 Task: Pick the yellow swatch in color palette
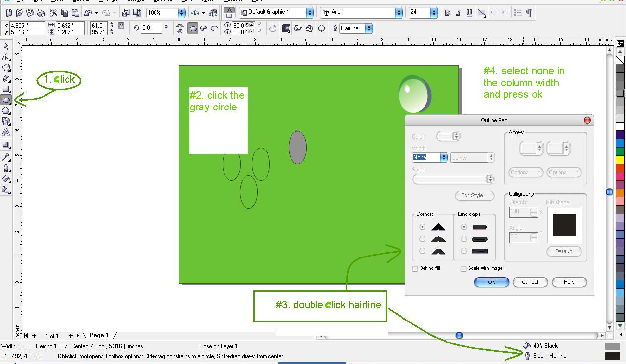tap(620, 159)
